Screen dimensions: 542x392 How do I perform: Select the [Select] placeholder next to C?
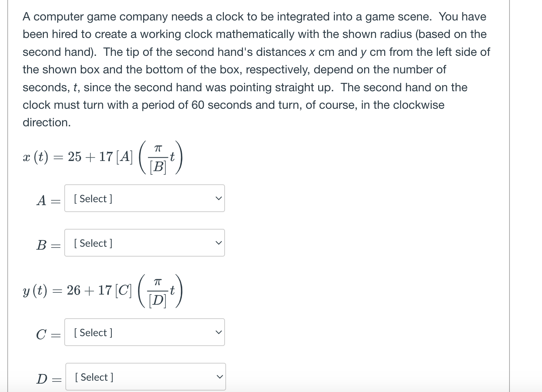[x=92, y=332]
